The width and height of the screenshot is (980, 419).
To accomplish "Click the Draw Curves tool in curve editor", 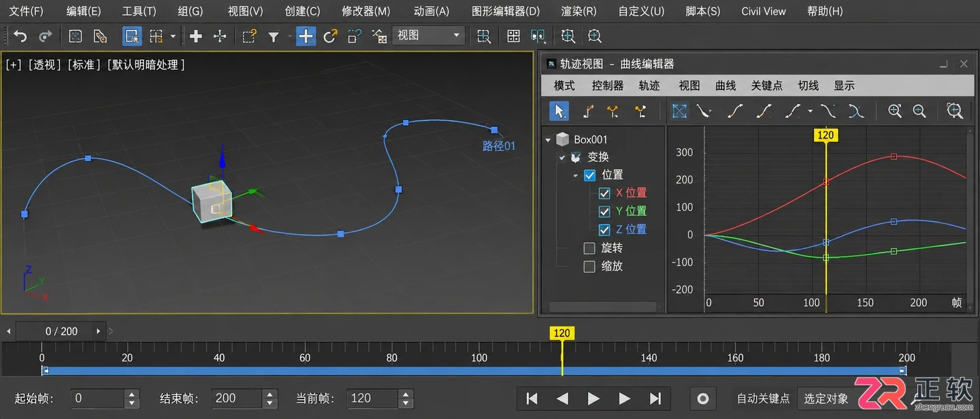I will 589,111.
